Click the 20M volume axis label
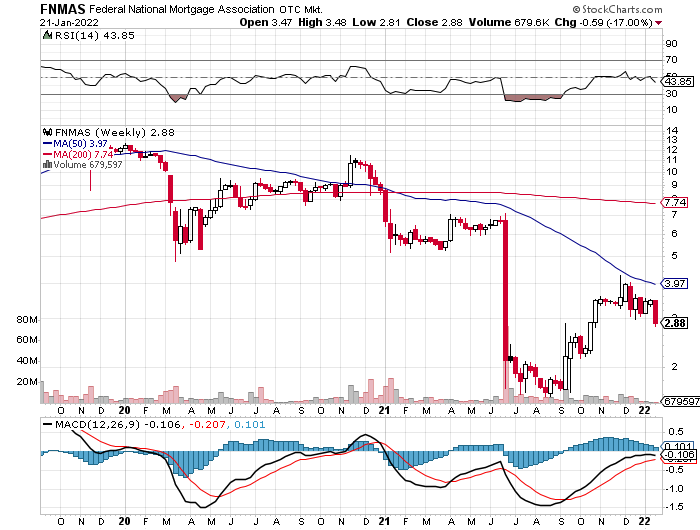 tap(27, 382)
